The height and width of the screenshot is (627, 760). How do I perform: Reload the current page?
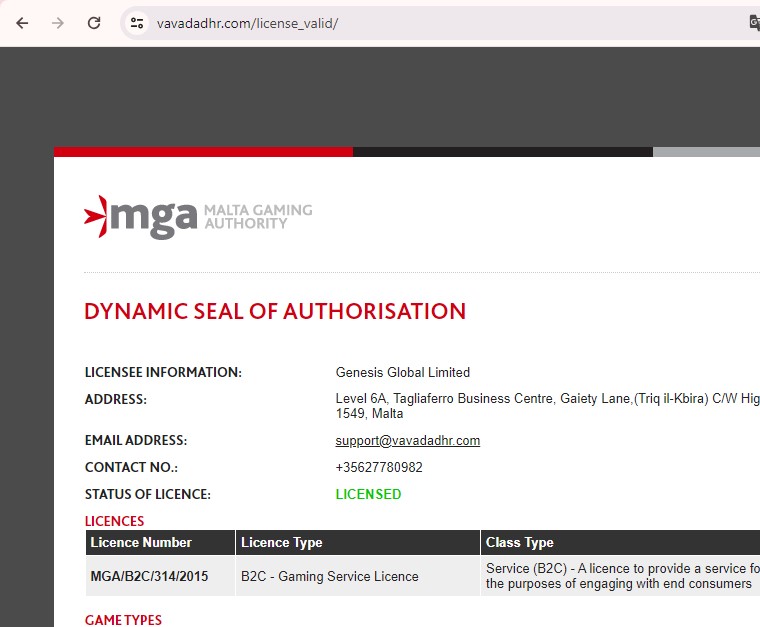tap(94, 23)
